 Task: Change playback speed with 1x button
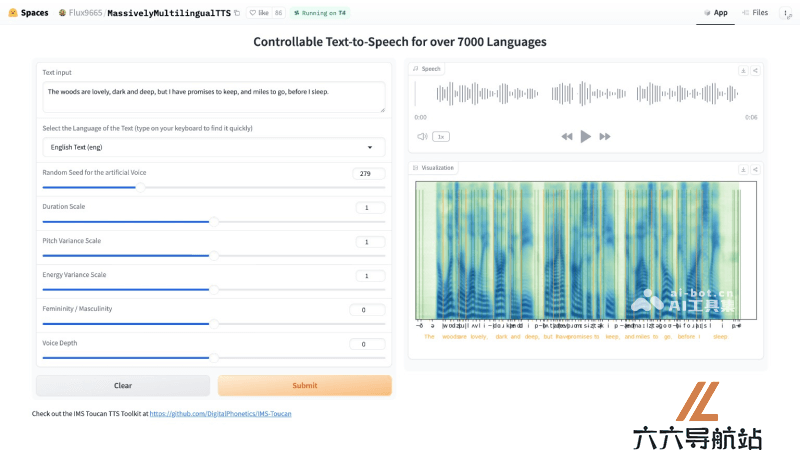pos(441,137)
